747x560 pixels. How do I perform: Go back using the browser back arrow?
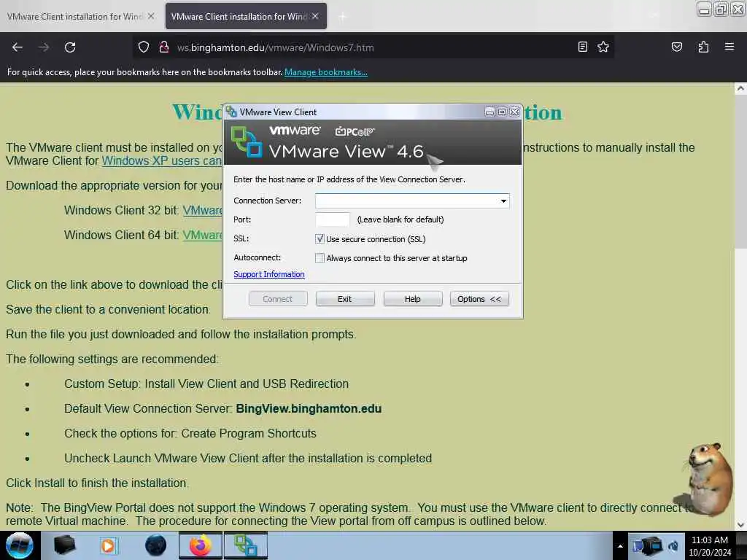(x=18, y=47)
